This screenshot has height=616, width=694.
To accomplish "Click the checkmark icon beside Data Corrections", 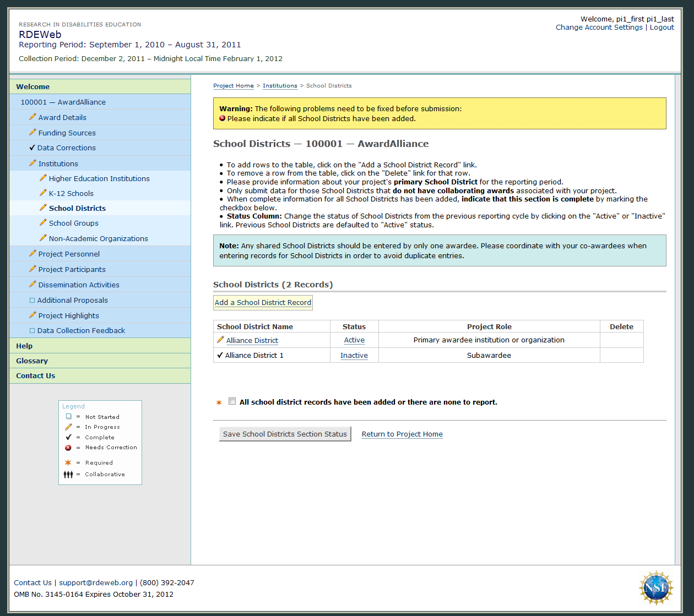I will 32,148.
